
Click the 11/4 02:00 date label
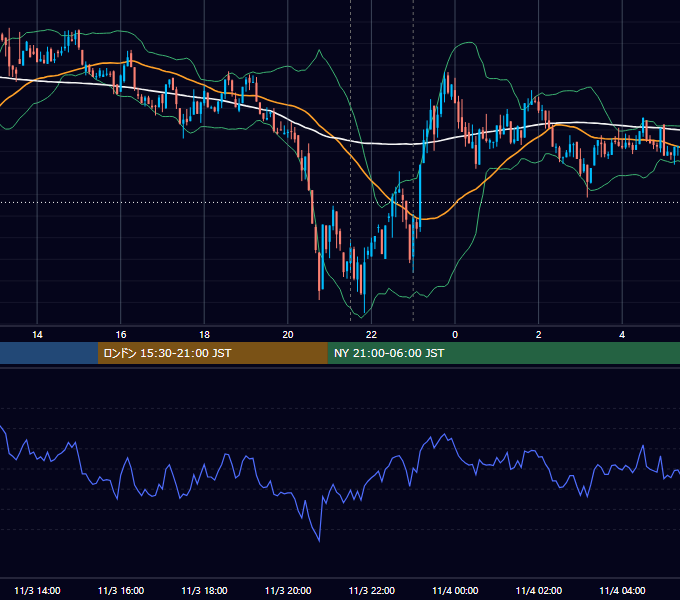pos(539,590)
